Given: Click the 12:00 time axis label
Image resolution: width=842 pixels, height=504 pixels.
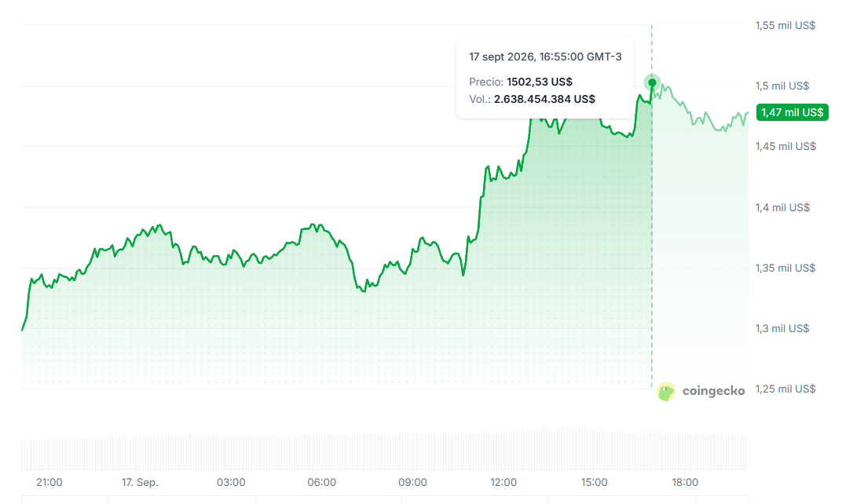Looking at the screenshot, I should tap(503, 482).
